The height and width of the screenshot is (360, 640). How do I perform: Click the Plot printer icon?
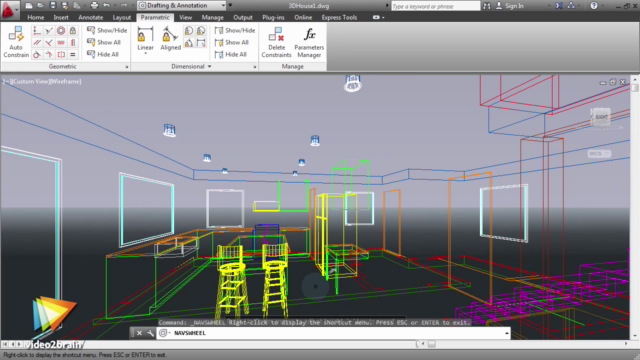point(94,6)
